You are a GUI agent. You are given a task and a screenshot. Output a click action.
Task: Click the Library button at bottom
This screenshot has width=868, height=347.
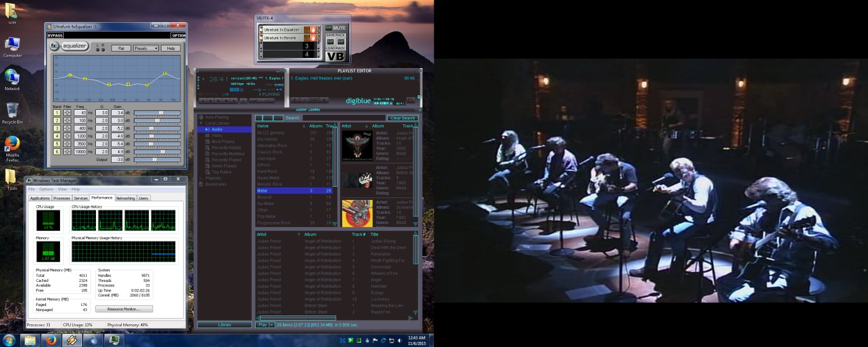click(x=224, y=324)
